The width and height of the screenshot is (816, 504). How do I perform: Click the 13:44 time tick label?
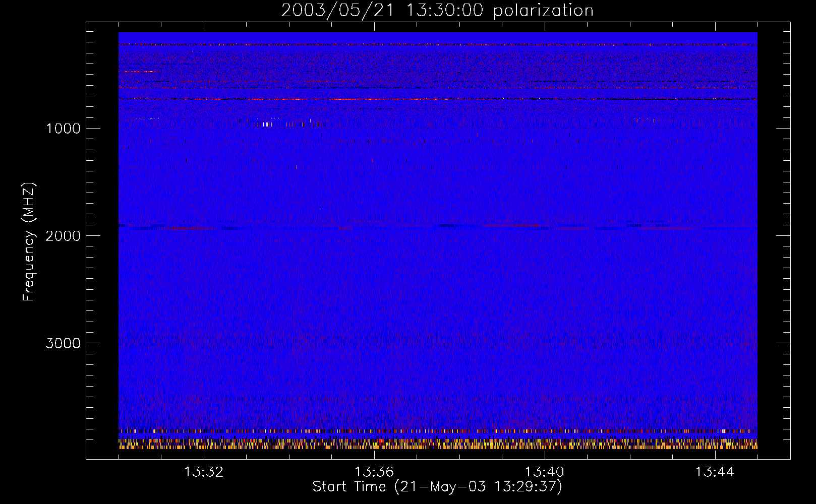coord(715,472)
